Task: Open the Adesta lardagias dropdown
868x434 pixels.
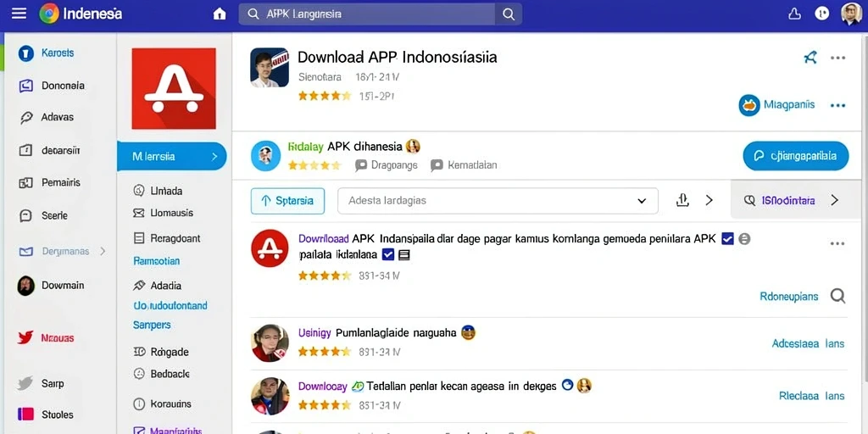Action: coord(498,201)
